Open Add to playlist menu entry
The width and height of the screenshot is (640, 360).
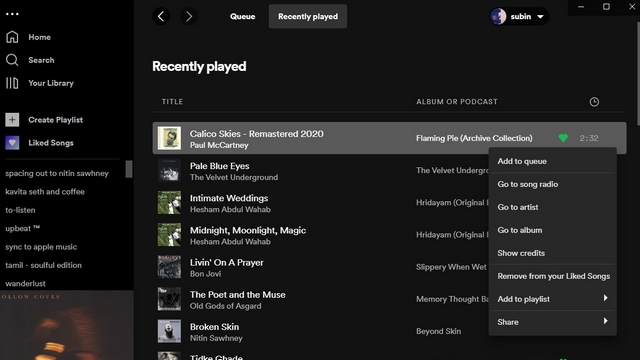pos(553,299)
